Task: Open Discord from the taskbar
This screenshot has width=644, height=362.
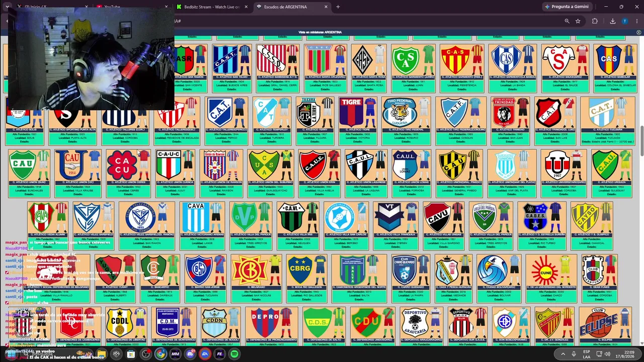Action: click(190, 354)
